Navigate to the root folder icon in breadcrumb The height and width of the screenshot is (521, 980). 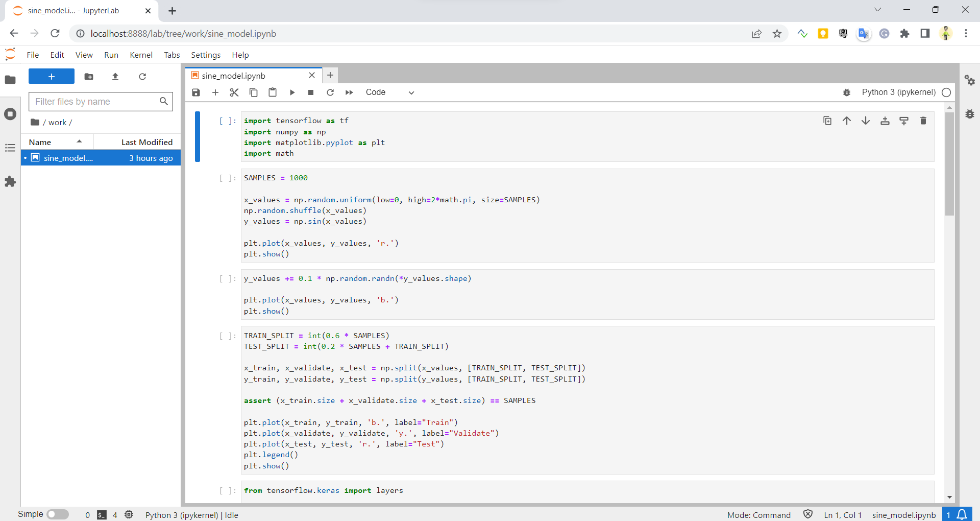35,123
